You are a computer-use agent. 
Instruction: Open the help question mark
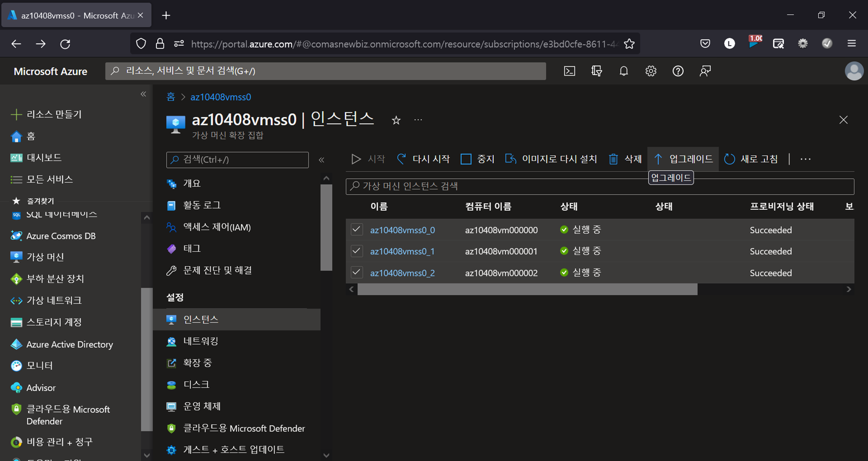click(x=678, y=71)
